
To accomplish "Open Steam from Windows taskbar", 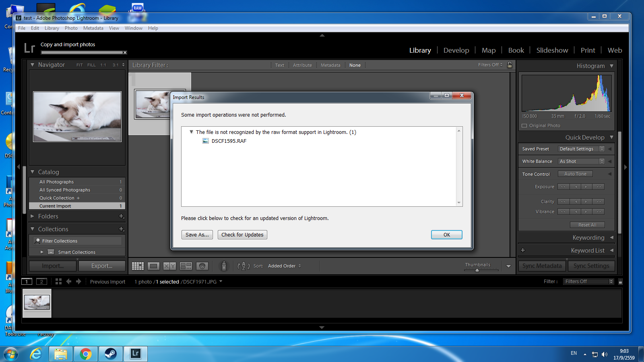I will click(110, 354).
